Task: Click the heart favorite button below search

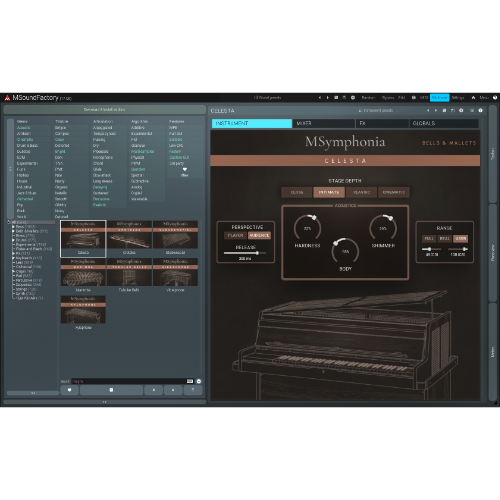Action: [x=69, y=390]
